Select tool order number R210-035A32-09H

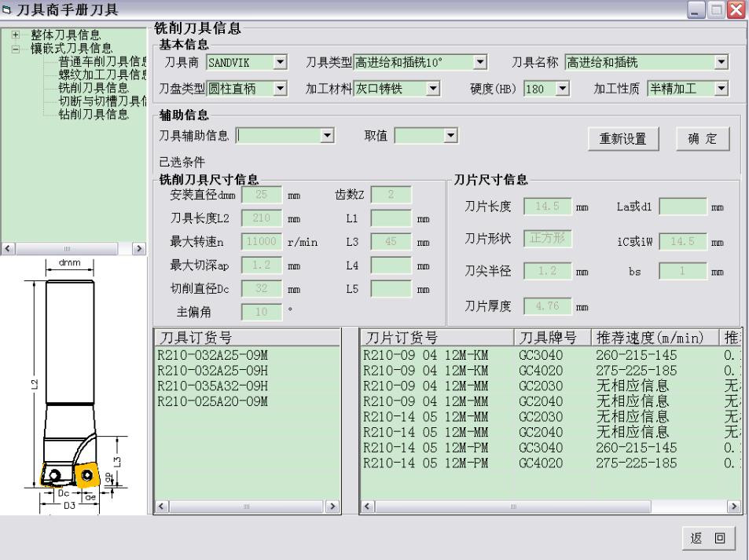point(213,386)
